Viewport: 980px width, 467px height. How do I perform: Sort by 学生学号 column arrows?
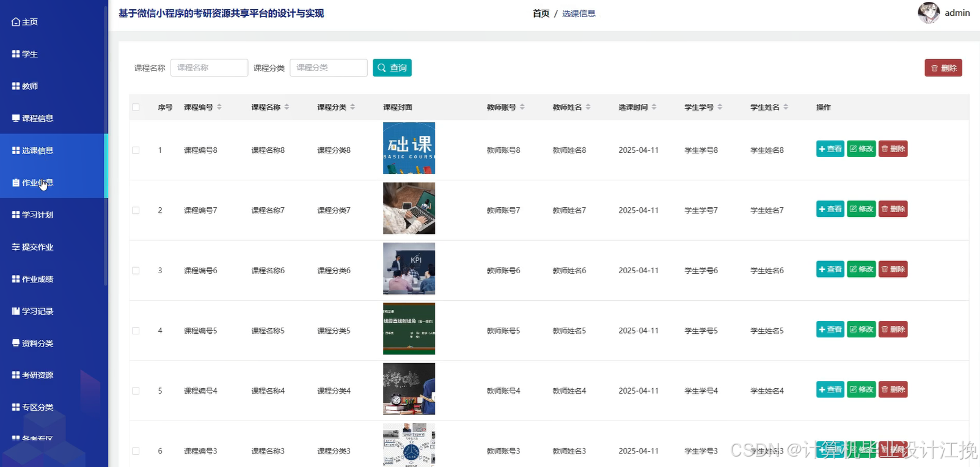720,107
